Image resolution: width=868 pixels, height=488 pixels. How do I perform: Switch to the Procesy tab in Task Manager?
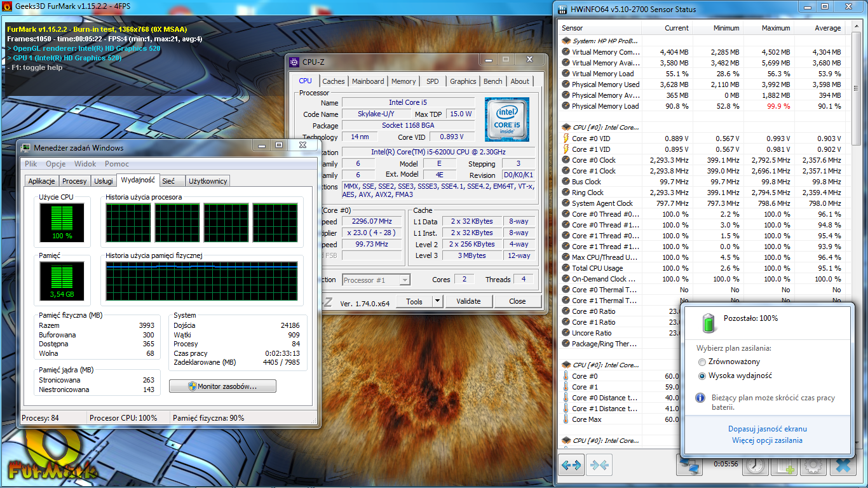[74, 181]
